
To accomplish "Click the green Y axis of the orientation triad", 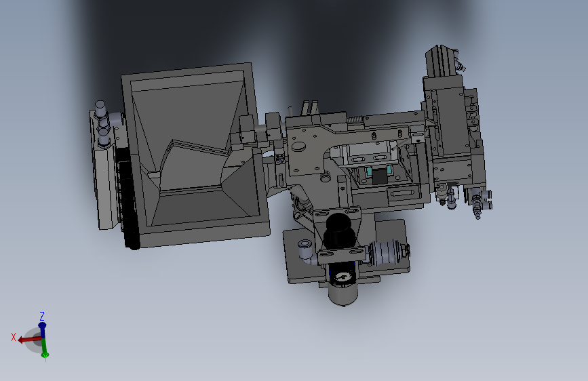I will [44, 348].
